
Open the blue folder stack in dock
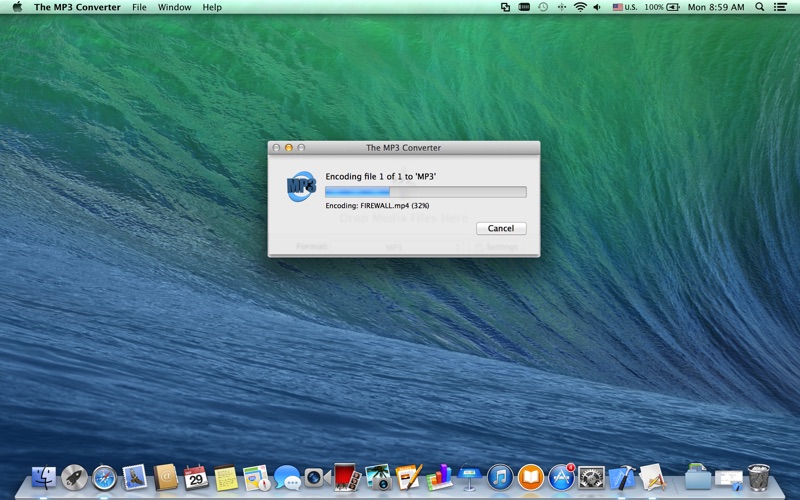click(697, 478)
